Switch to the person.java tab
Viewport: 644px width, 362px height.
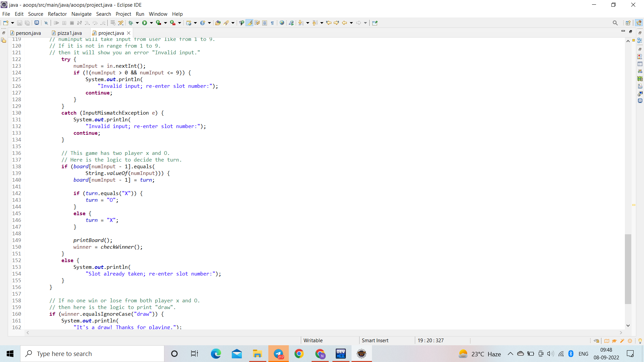pos(28,33)
